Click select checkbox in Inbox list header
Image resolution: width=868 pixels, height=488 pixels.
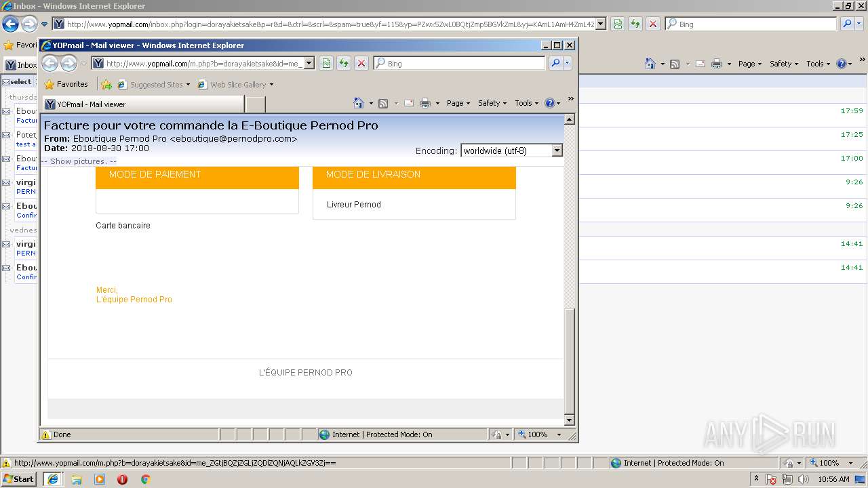tap(5, 82)
